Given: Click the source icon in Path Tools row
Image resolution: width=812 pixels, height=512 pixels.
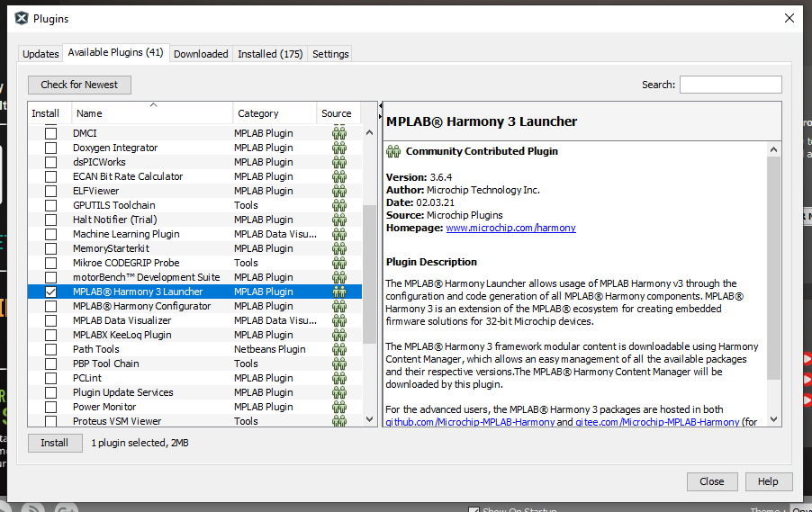Looking at the screenshot, I should (x=339, y=349).
